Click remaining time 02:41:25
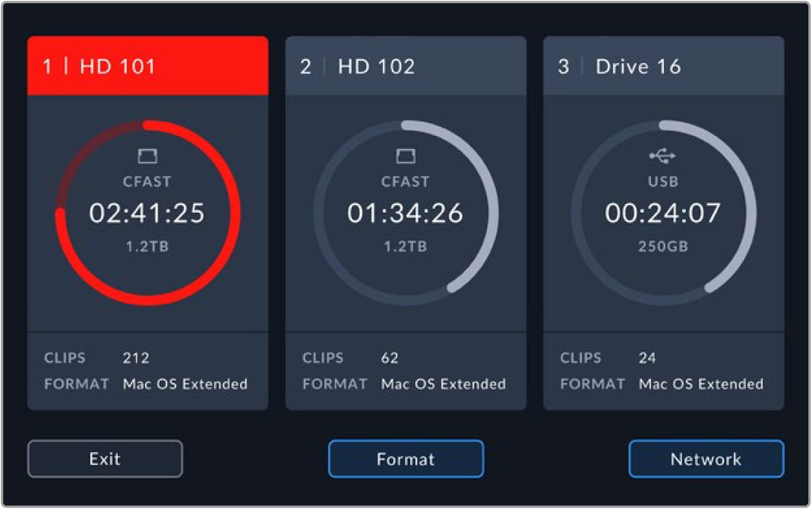812x509 pixels. [x=147, y=213]
